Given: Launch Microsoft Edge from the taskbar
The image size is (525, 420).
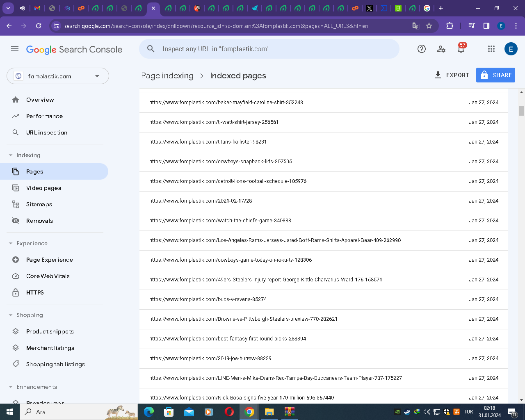Looking at the screenshot, I should click(x=149, y=412).
